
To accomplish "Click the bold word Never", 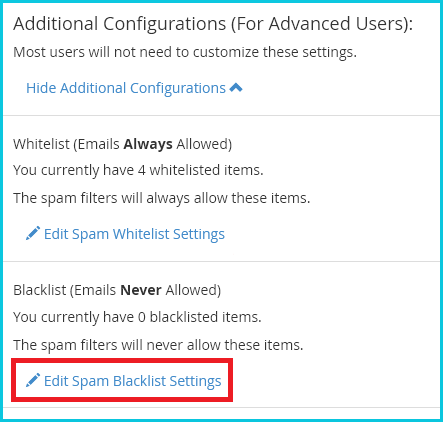I will click(x=141, y=290).
